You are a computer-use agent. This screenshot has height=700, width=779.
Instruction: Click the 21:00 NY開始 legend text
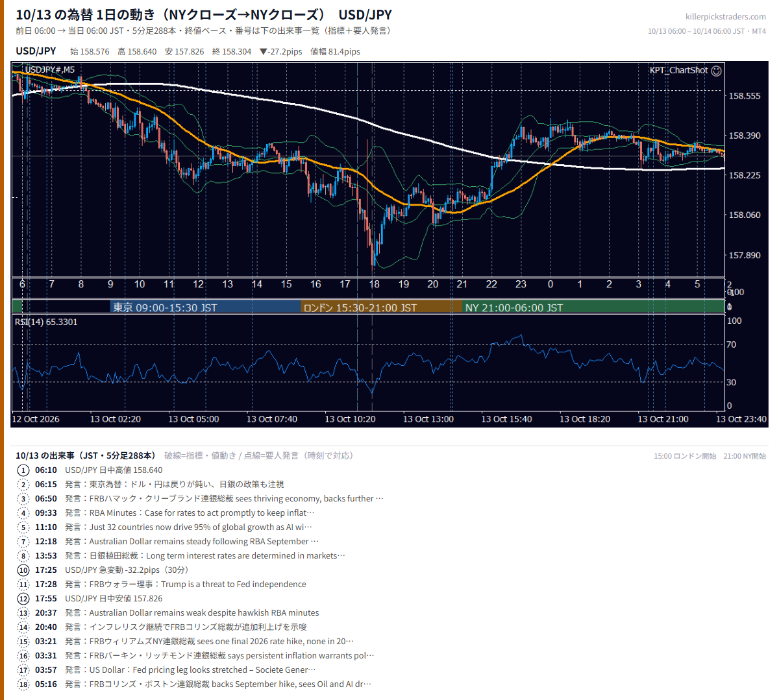745,456
